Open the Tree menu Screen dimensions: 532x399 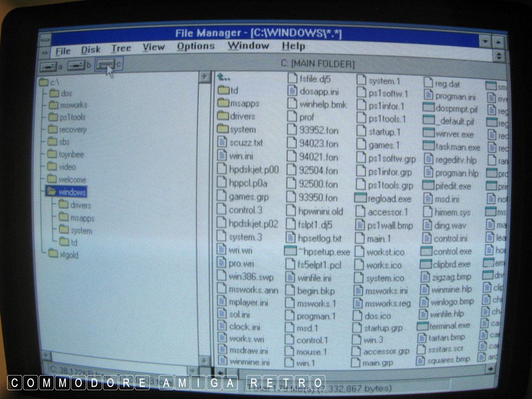tap(121, 48)
